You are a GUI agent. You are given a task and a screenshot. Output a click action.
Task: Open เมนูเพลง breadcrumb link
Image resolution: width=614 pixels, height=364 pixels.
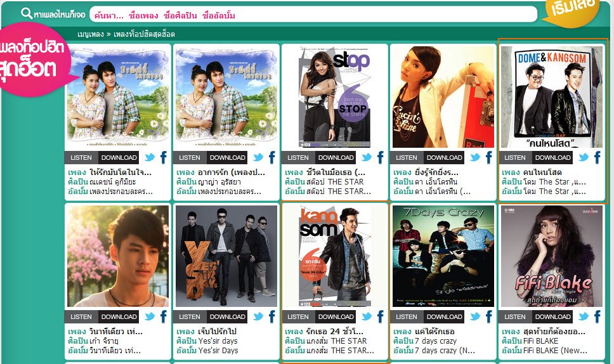click(x=91, y=34)
